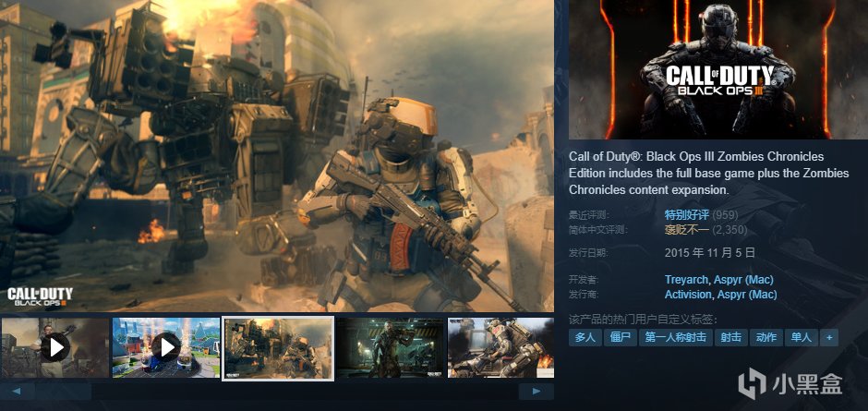
Task: Open the 僵尸 tag
Action: point(621,337)
